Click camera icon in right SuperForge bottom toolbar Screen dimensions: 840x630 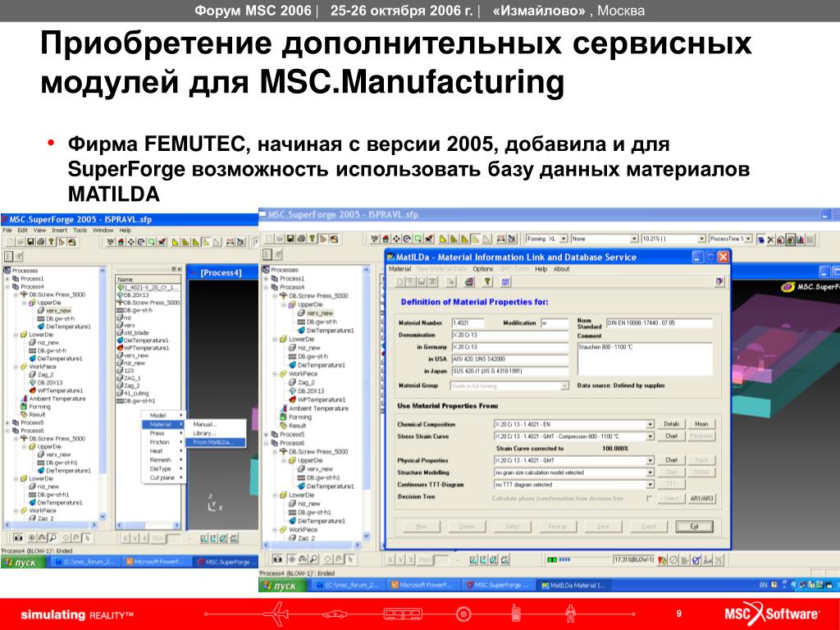coord(277,559)
